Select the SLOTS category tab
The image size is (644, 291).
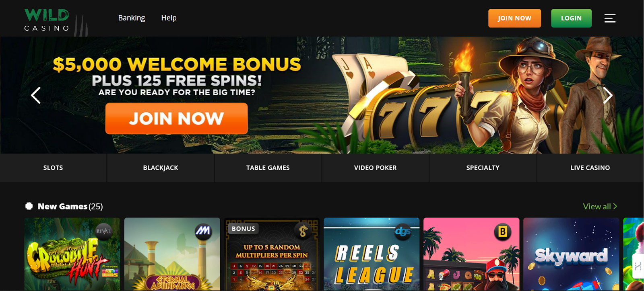pos(53,168)
